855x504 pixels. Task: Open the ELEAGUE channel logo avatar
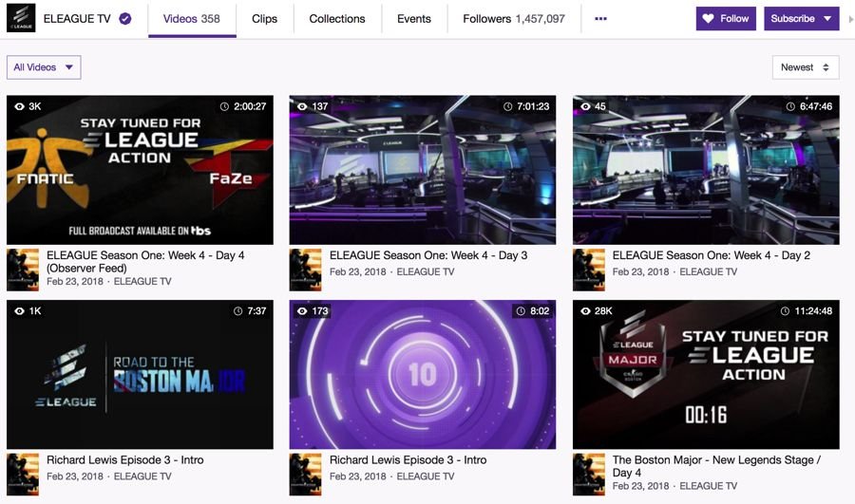point(21,18)
